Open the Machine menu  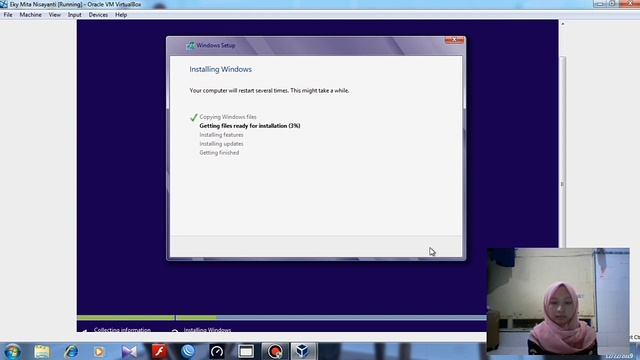(31, 15)
